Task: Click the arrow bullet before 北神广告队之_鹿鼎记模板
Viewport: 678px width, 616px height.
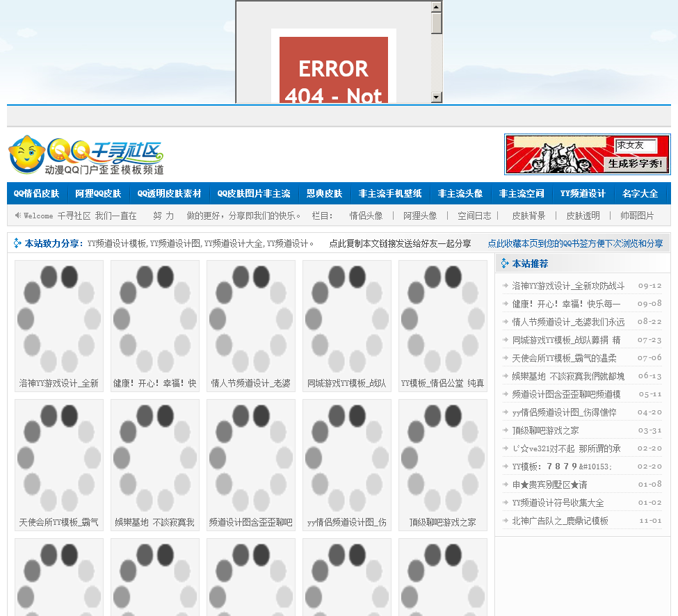Action: 505,521
